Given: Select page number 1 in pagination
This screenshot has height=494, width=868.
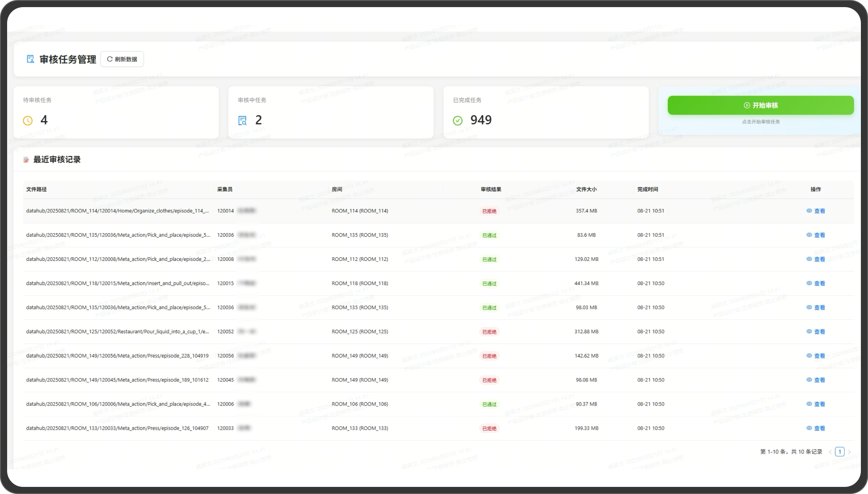Looking at the screenshot, I should [x=840, y=452].
